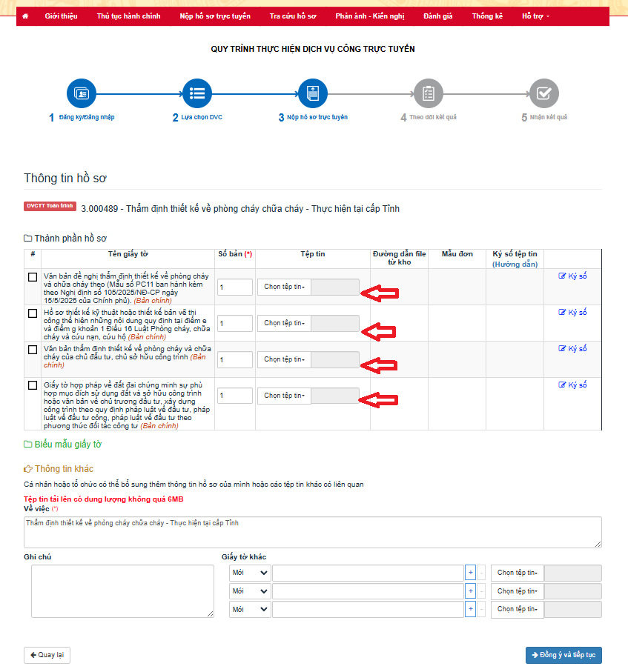
Task: Open Chọn tệp tin dropdown in third document row
Action: coord(285,359)
